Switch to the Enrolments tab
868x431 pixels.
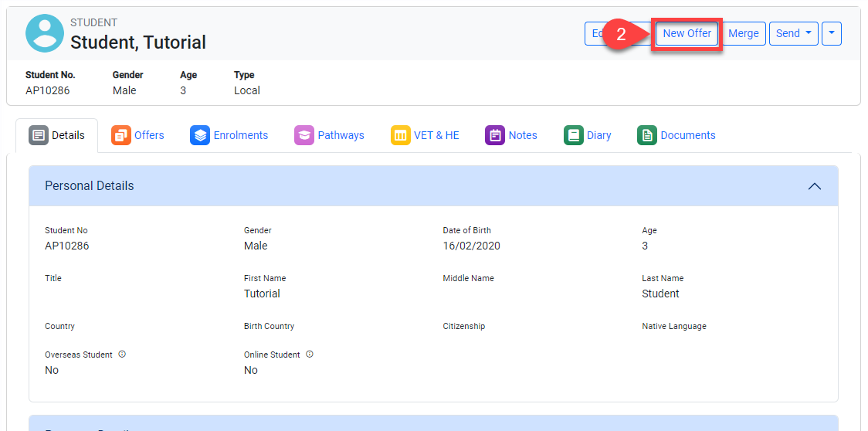pyautogui.click(x=240, y=135)
